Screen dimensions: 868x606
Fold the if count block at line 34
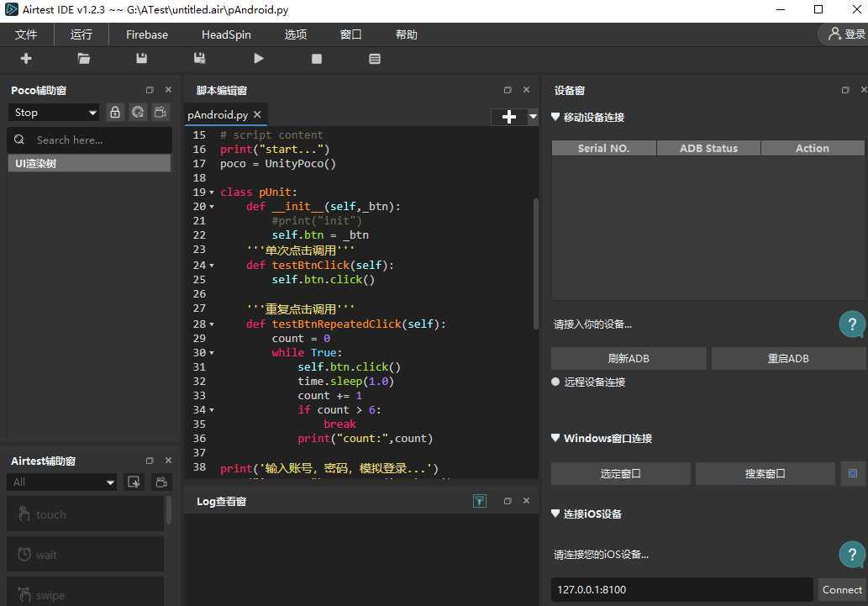(212, 410)
